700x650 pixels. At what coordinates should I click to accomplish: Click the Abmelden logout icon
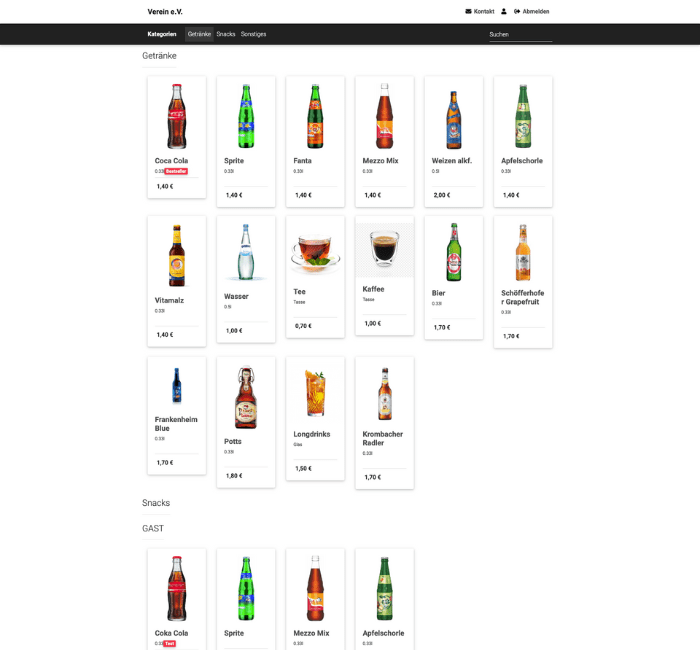tap(517, 12)
